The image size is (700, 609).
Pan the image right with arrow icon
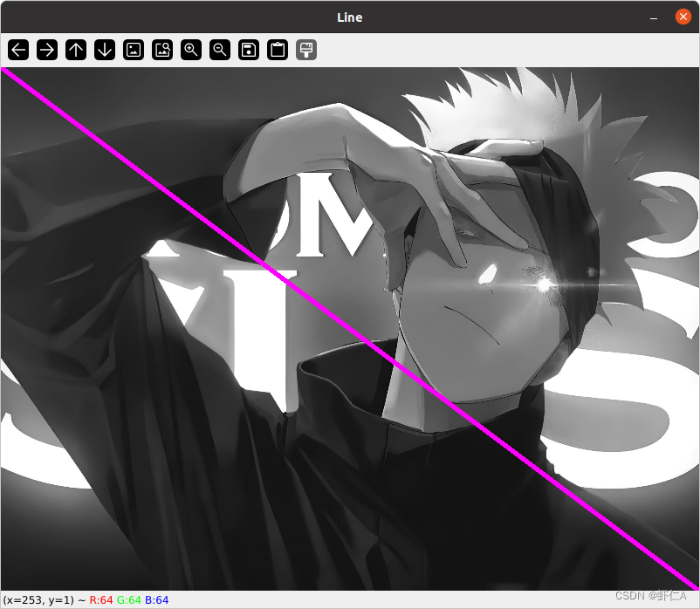tap(47, 50)
